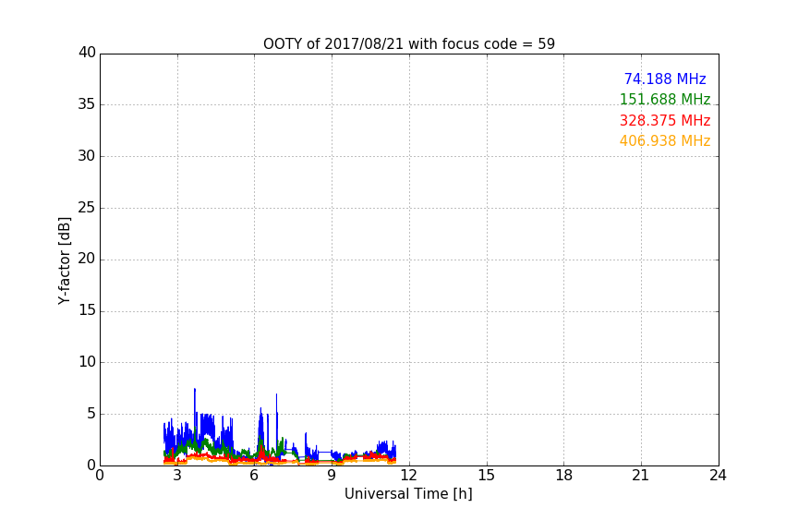Image resolution: width=798 pixels, height=532 pixels.
Task: Click the "Y-factor [dB]" axis label
Action: 64,260
